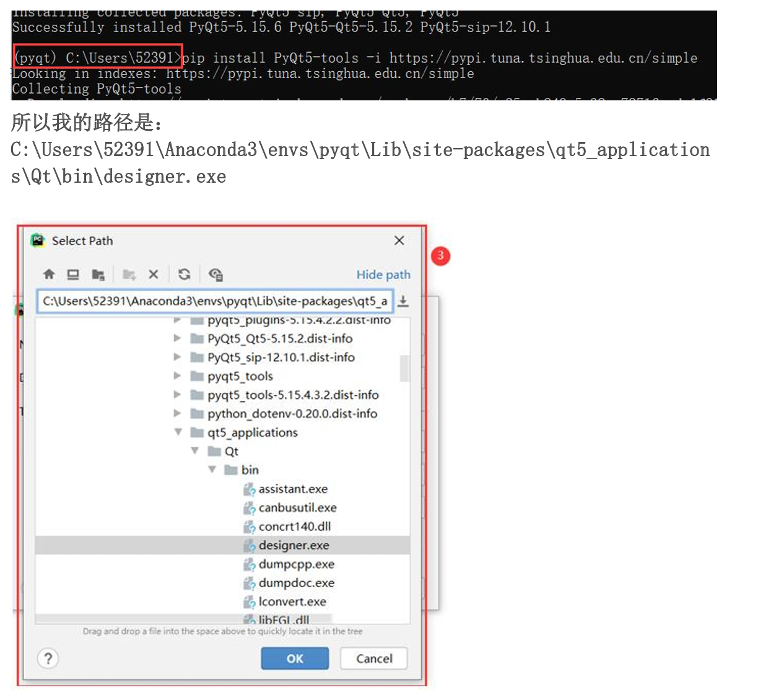763x700 pixels.
Task: Click the 'Collecting PyQt5-tools' terminal line
Action: point(97,89)
